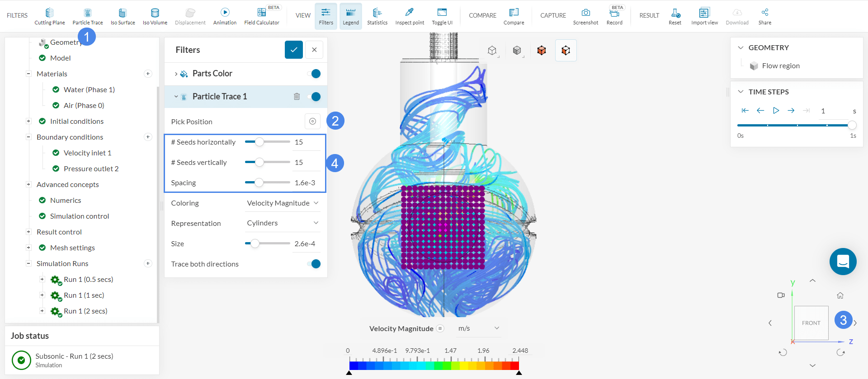Toggle Parts Color visibility switch
Image resolution: width=868 pixels, height=379 pixels.
coord(314,74)
